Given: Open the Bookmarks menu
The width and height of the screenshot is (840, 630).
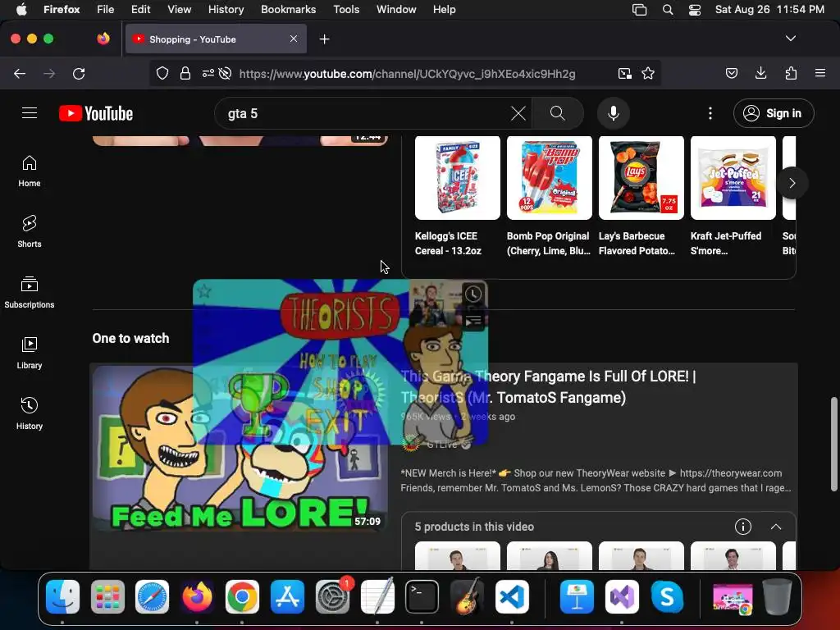Looking at the screenshot, I should [x=289, y=9].
